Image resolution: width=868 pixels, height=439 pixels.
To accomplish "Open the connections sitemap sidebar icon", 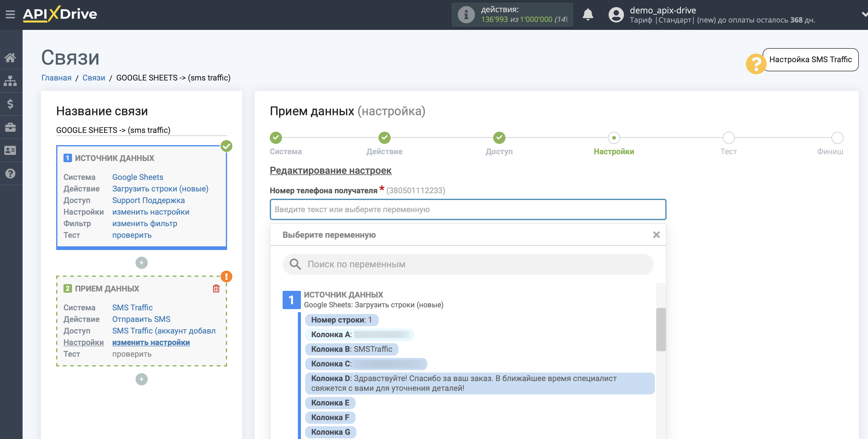I will click(x=10, y=81).
